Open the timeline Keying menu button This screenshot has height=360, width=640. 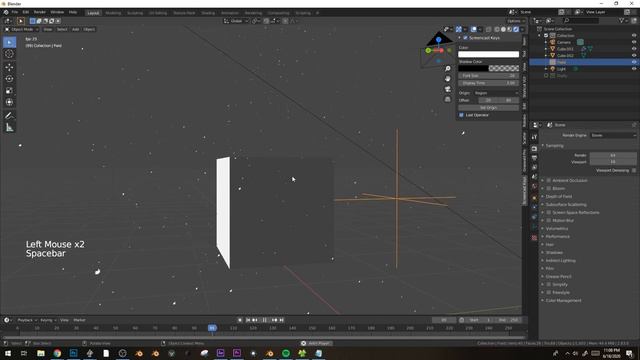pos(48,320)
